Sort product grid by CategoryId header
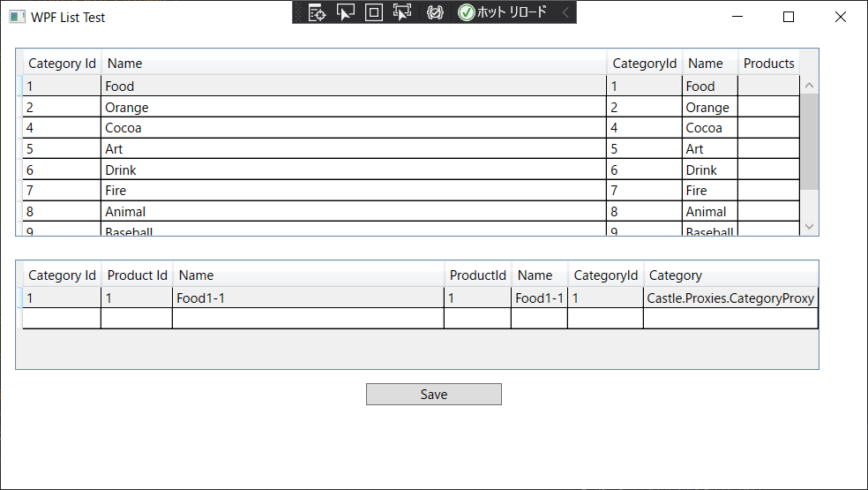Screen dimensions: 868x490 tap(606, 275)
